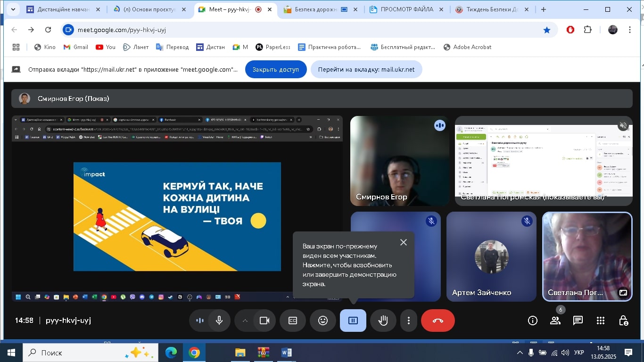Click the red Opera extension icon

point(570,30)
